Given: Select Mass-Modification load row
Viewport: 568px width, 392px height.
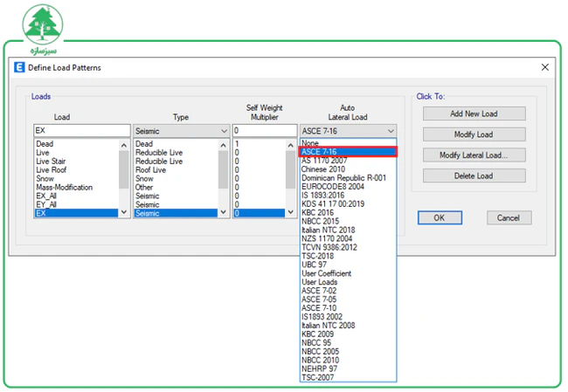Looking at the screenshot, I should (76, 187).
